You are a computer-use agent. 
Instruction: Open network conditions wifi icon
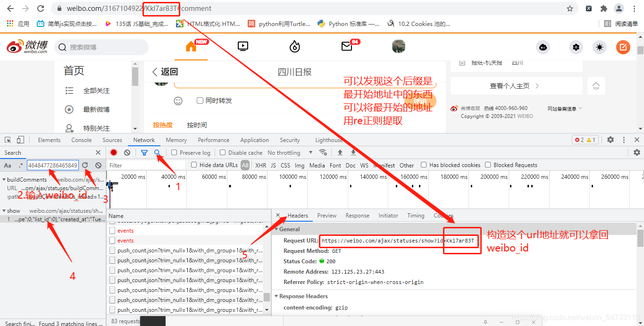pos(323,152)
